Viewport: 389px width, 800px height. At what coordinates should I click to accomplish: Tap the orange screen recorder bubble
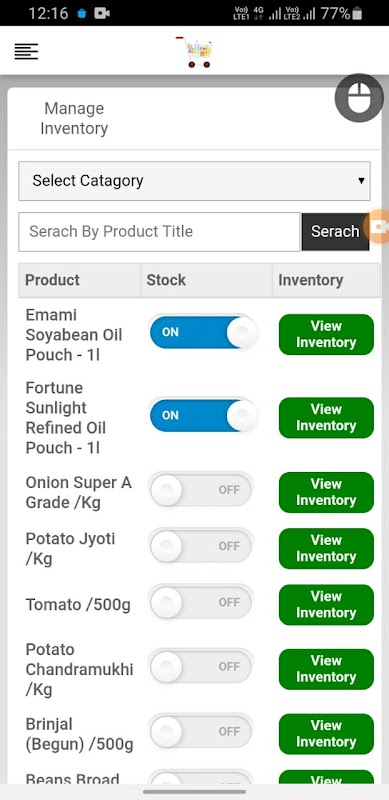(x=377, y=226)
